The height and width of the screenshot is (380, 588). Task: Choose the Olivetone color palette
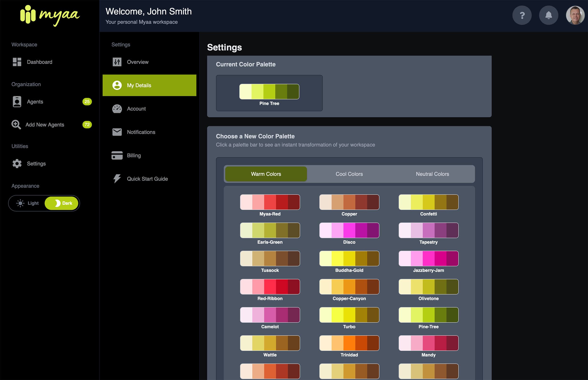[429, 287]
